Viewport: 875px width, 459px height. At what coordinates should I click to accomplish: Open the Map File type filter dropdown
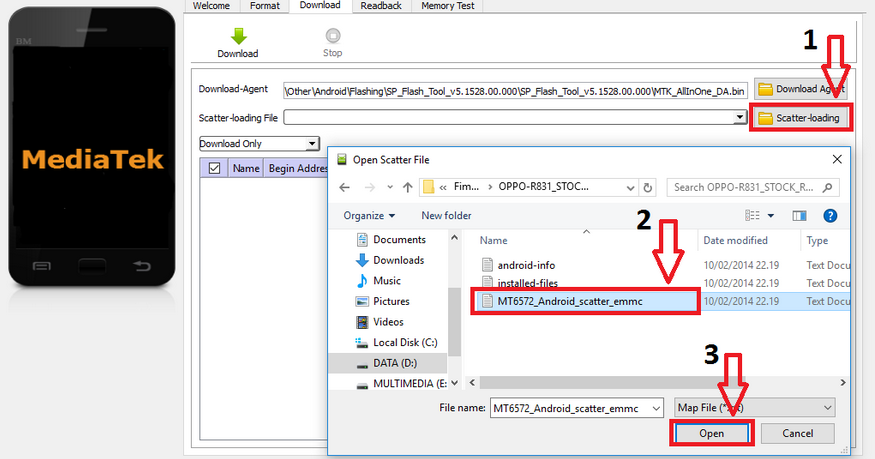click(754, 408)
